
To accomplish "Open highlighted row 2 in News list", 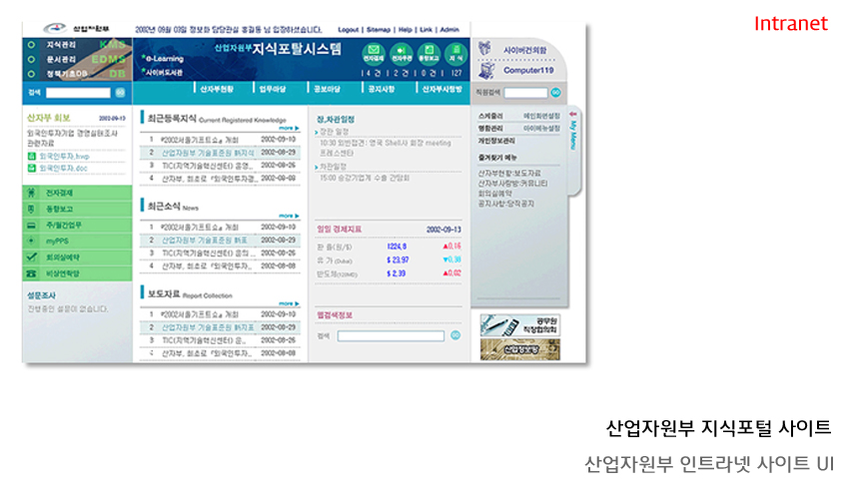I will (x=220, y=241).
